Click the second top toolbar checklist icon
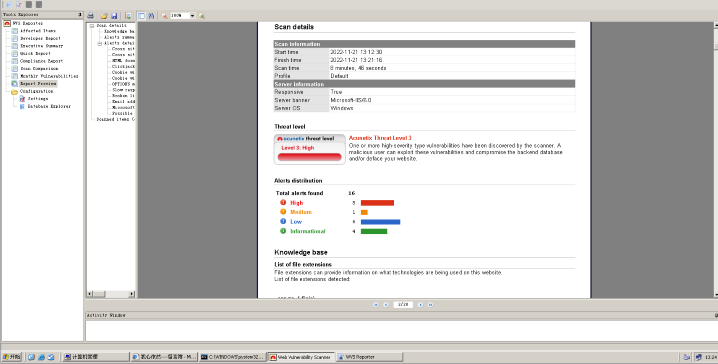Image resolution: width=718 pixels, height=364 pixels. pyautogui.click(x=19, y=5)
